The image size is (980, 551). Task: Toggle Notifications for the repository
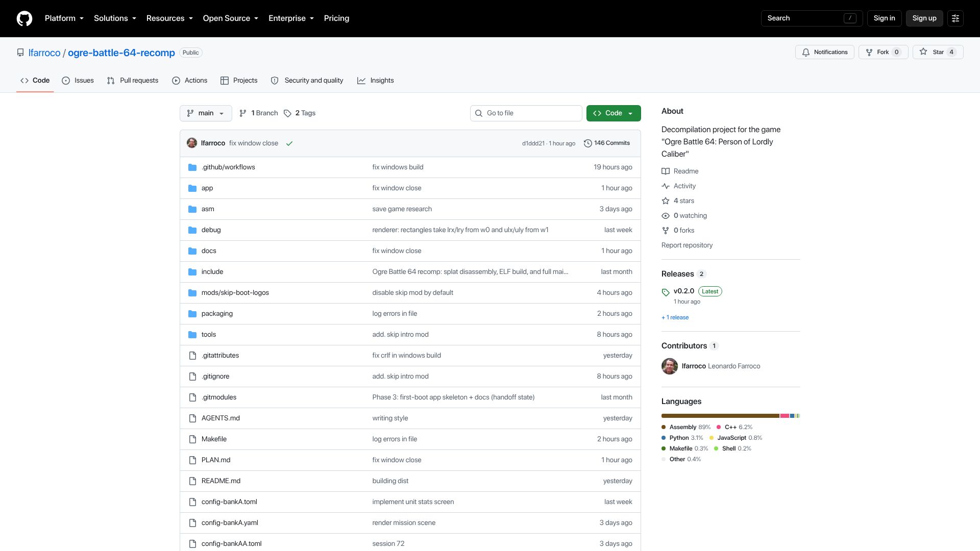pyautogui.click(x=825, y=52)
